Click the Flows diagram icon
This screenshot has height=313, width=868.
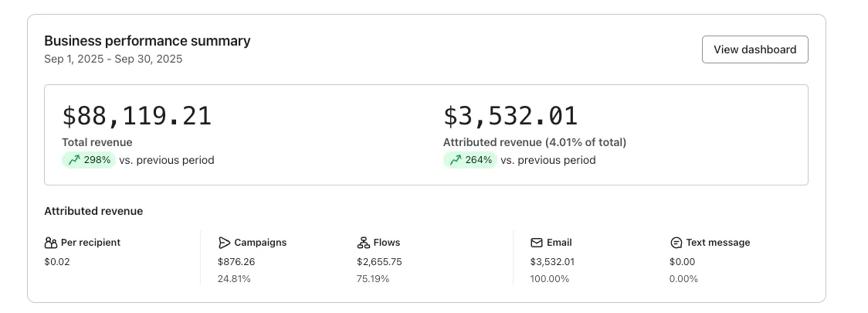pyautogui.click(x=364, y=243)
